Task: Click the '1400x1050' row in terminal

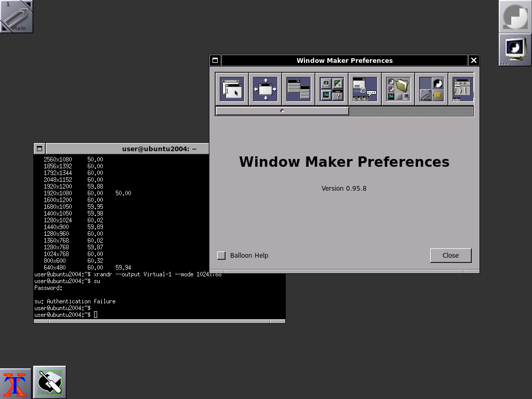Action: click(74, 214)
